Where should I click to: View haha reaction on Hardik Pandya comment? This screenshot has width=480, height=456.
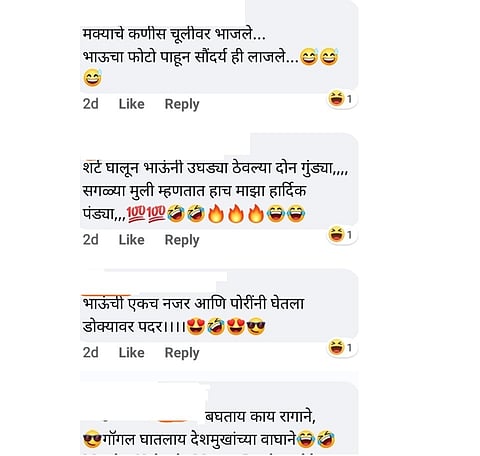pyautogui.click(x=341, y=235)
